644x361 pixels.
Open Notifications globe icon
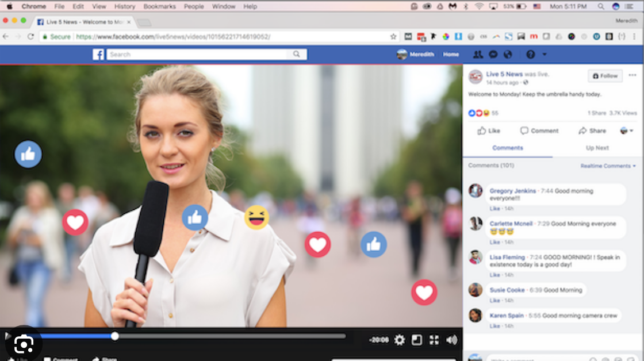click(x=508, y=55)
